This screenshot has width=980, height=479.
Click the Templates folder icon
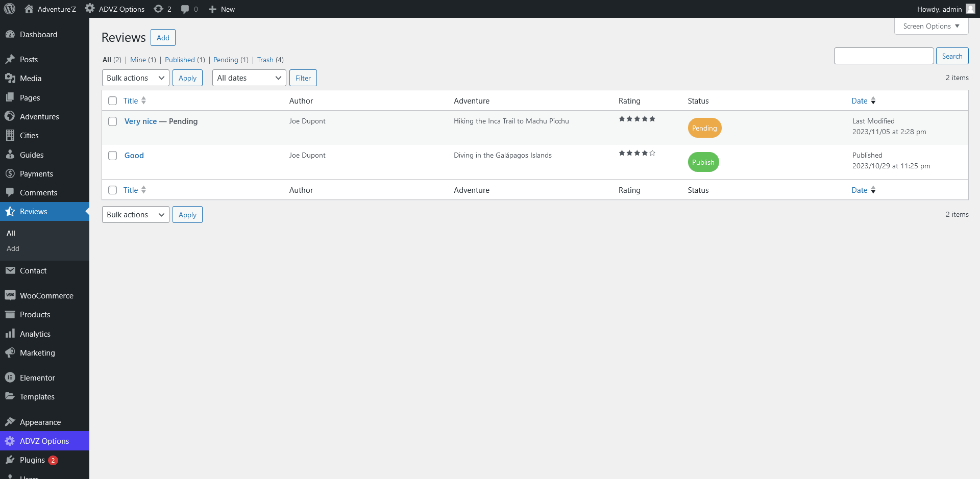[x=10, y=396]
